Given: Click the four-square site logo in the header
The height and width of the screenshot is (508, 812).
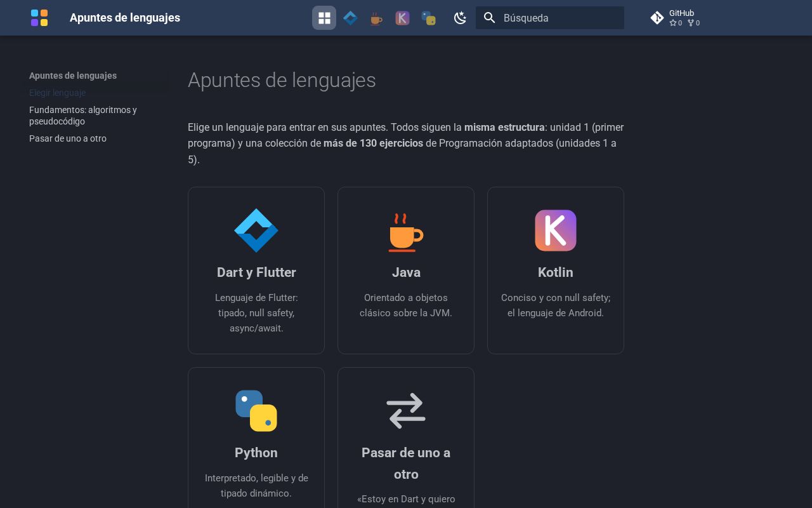Looking at the screenshot, I should (39, 18).
